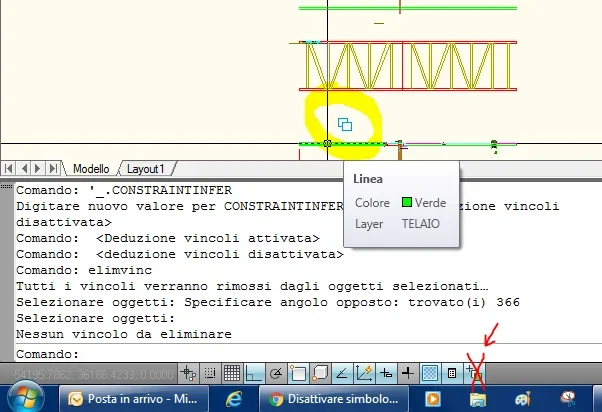The height and width of the screenshot is (412, 602).
Task: Go to next layout tab arrow
Action: click(x=38, y=168)
